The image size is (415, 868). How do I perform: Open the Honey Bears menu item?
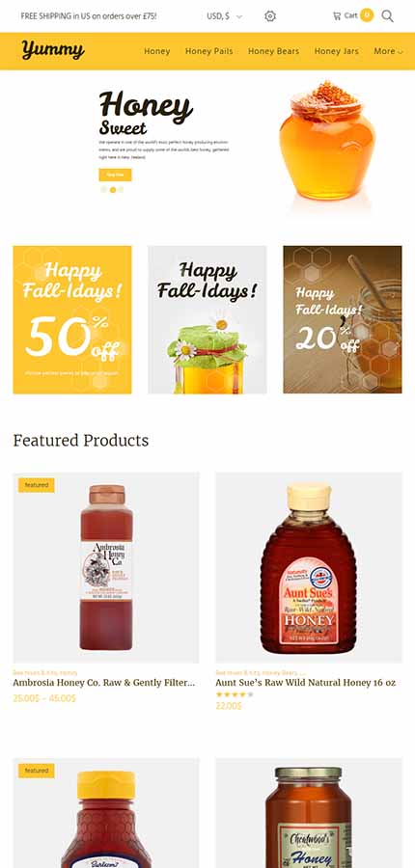point(274,51)
